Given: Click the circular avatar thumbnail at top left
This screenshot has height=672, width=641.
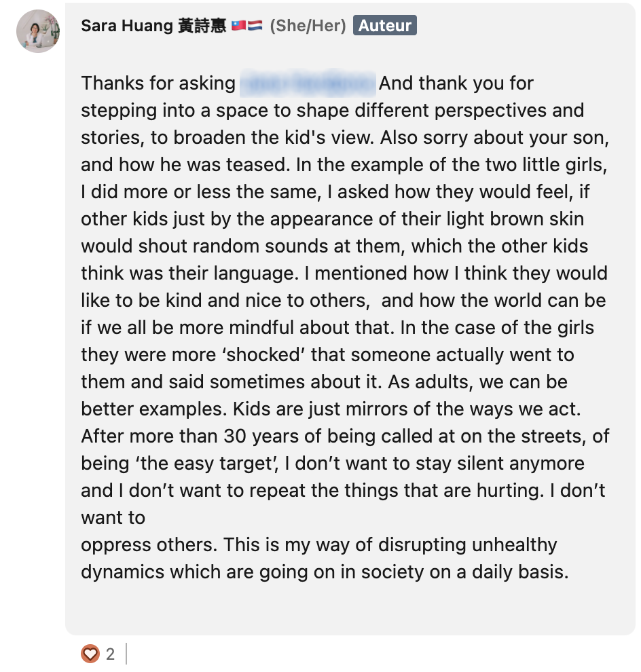Looking at the screenshot, I should coord(39,31).
